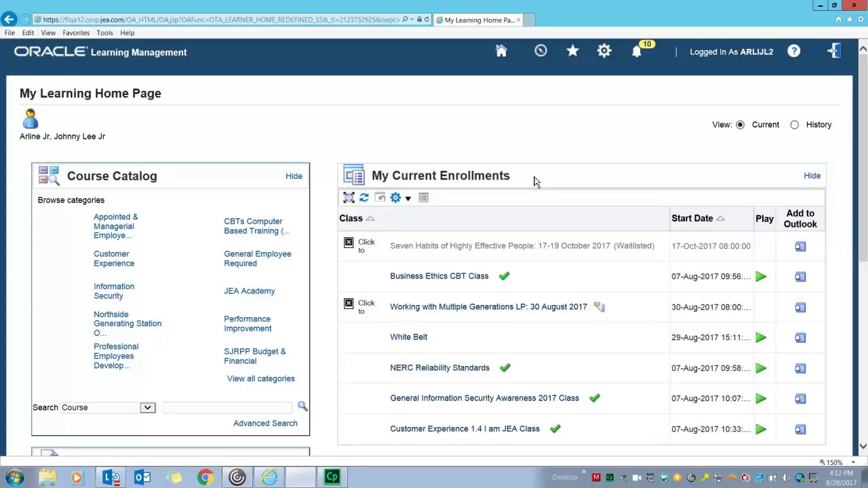Open the Windows Start menu
Image resolution: width=868 pixels, height=488 pixels.
tap(14, 477)
